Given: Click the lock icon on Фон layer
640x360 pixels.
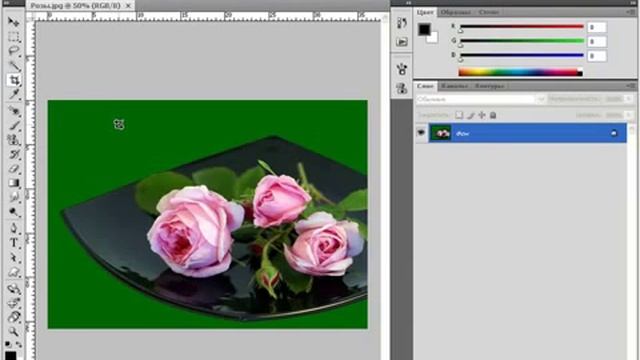Looking at the screenshot, I should [614, 133].
